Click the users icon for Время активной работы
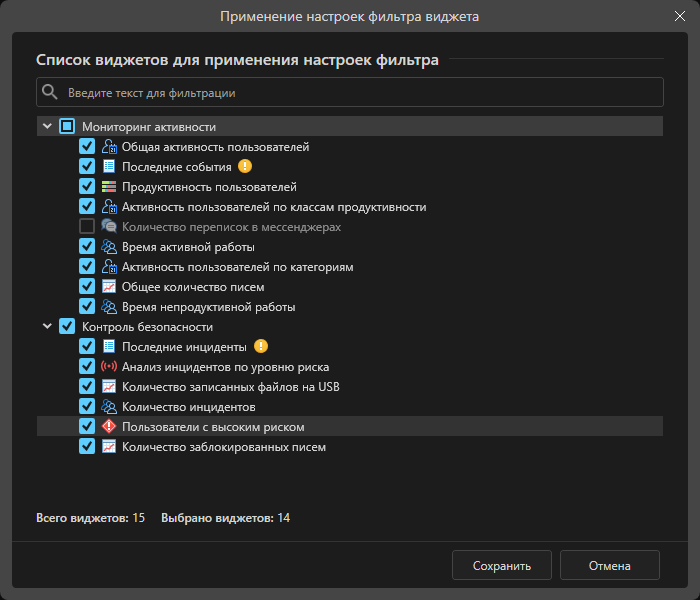Image resolution: width=700 pixels, height=600 pixels. coord(109,247)
